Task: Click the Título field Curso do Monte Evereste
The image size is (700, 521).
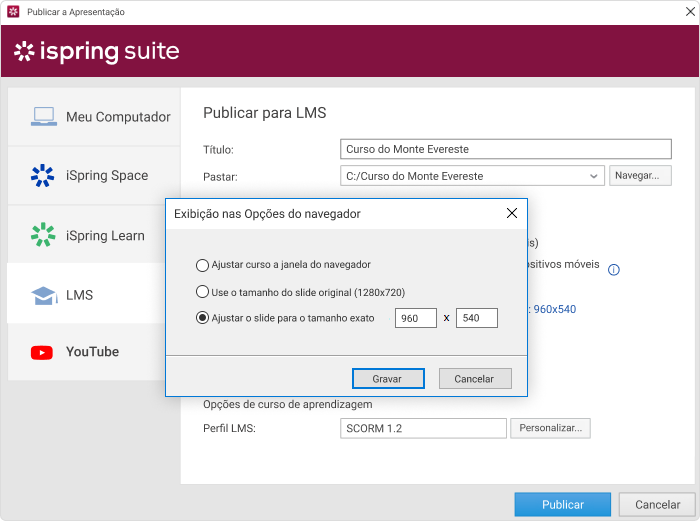Action: point(506,149)
